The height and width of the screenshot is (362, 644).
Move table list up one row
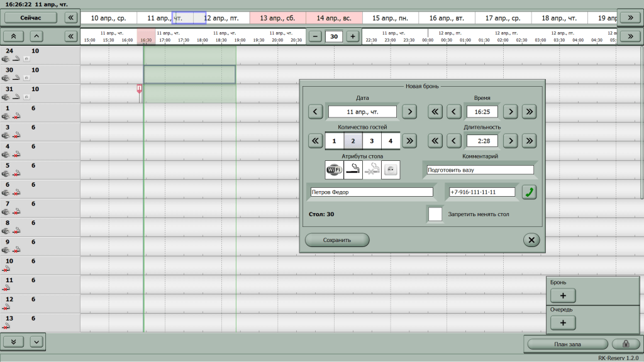tap(36, 36)
